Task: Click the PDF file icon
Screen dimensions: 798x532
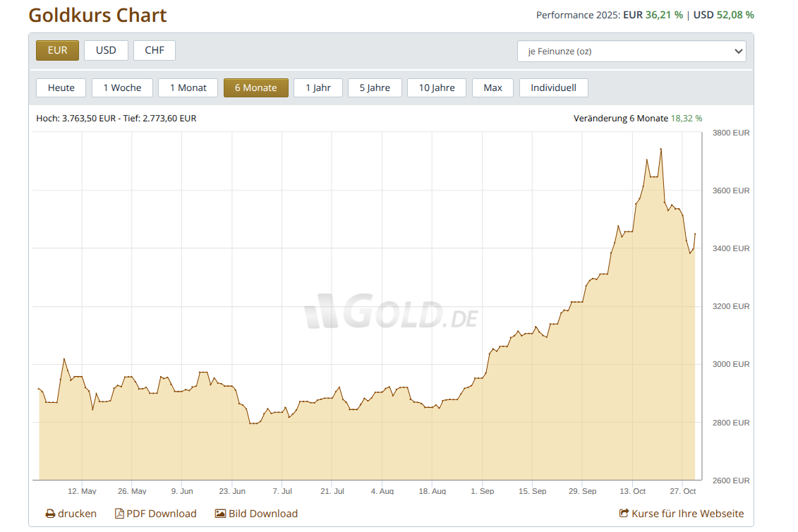Action: 119,514
